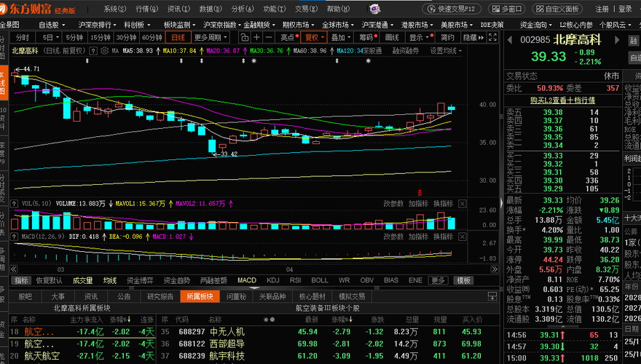Toggle 筹码 chip distribution display
641x364 pixels.
point(368,38)
